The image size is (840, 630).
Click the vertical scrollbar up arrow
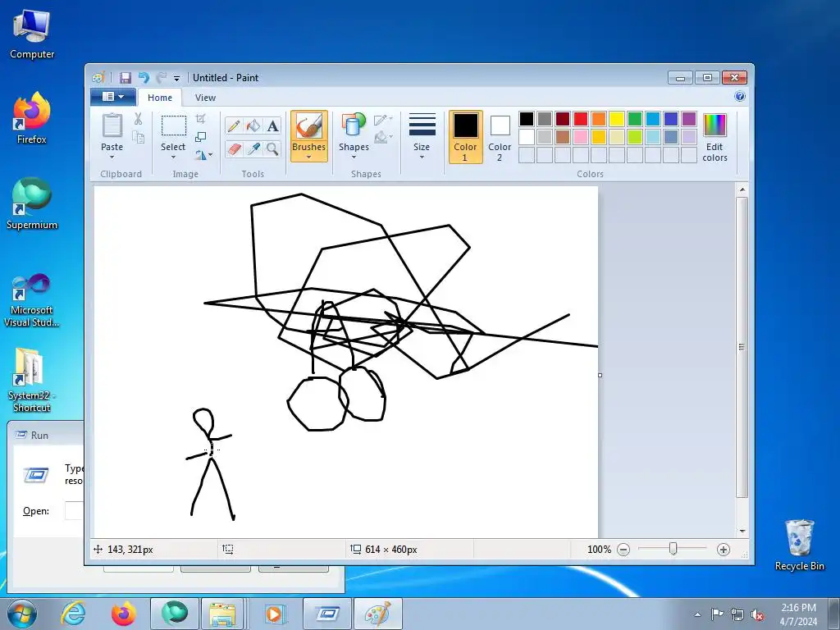pyautogui.click(x=742, y=189)
